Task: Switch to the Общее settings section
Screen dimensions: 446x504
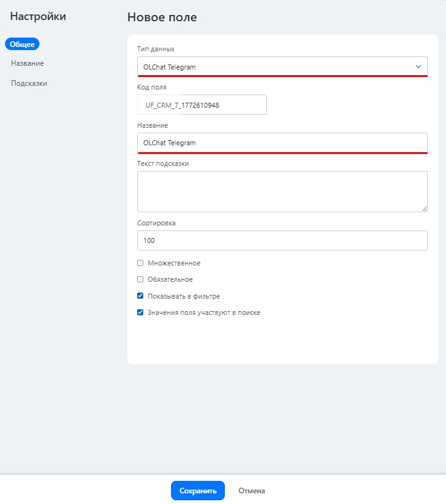Action: (x=23, y=44)
